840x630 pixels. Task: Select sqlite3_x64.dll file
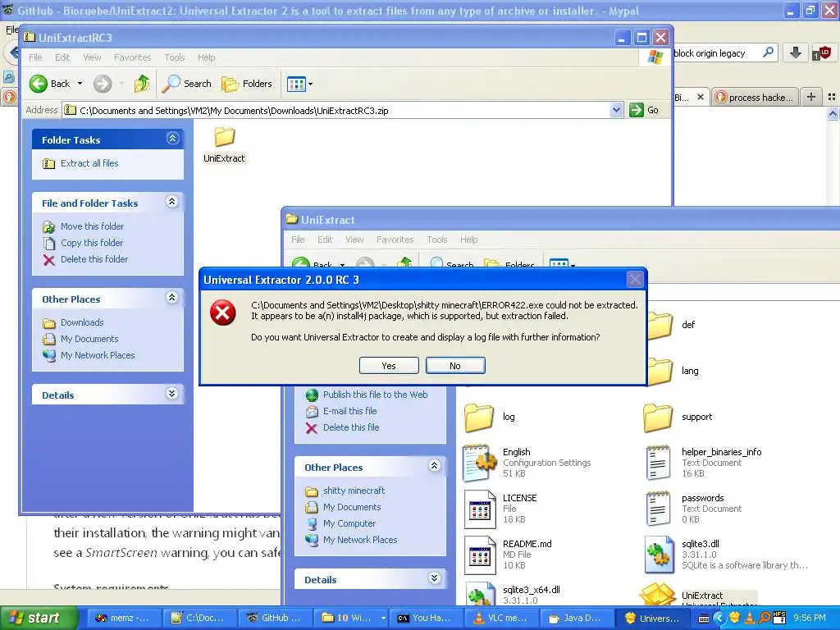(513, 595)
